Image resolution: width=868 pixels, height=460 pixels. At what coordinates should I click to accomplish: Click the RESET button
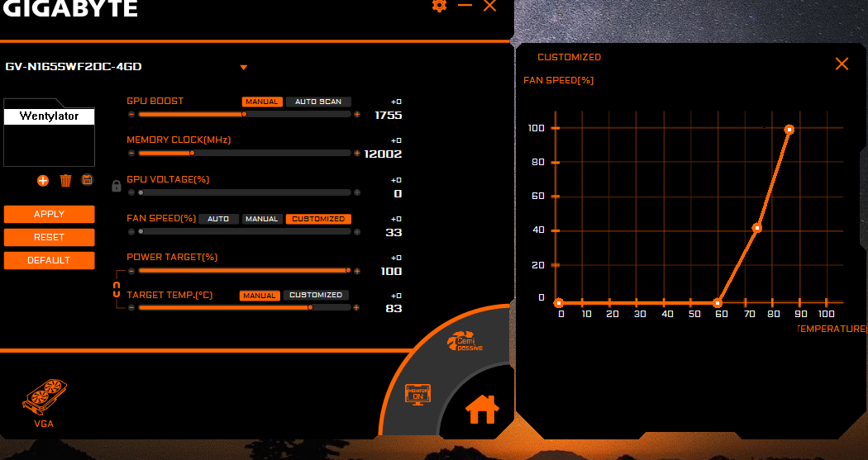coord(50,237)
